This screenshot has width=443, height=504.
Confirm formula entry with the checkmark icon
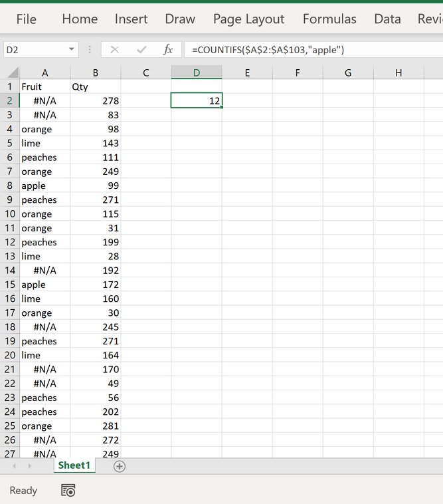pyautogui.click(x=141, y=50)
